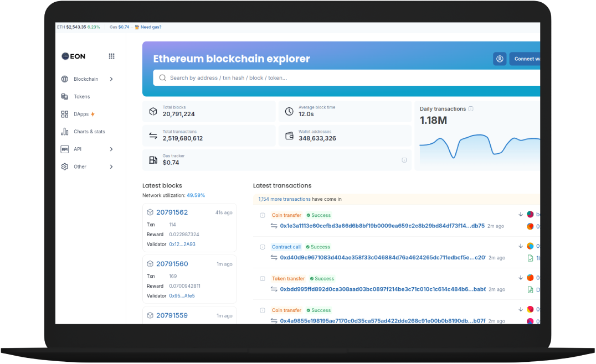The height and width of the screenshot is (364, 596).
Task: Click the API icon in sidebar
Action: pyautogui.click(x=65, y=149)
